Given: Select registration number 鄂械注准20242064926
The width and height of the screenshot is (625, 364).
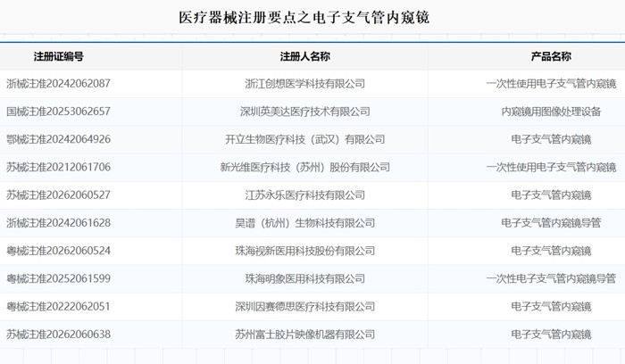Looking at the screenshot, I should (58, 139).
